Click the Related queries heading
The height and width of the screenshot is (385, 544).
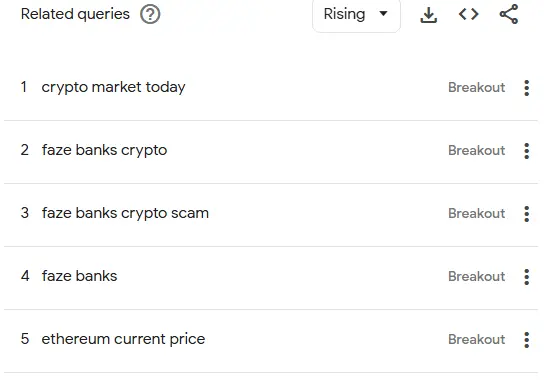[75, 15]
